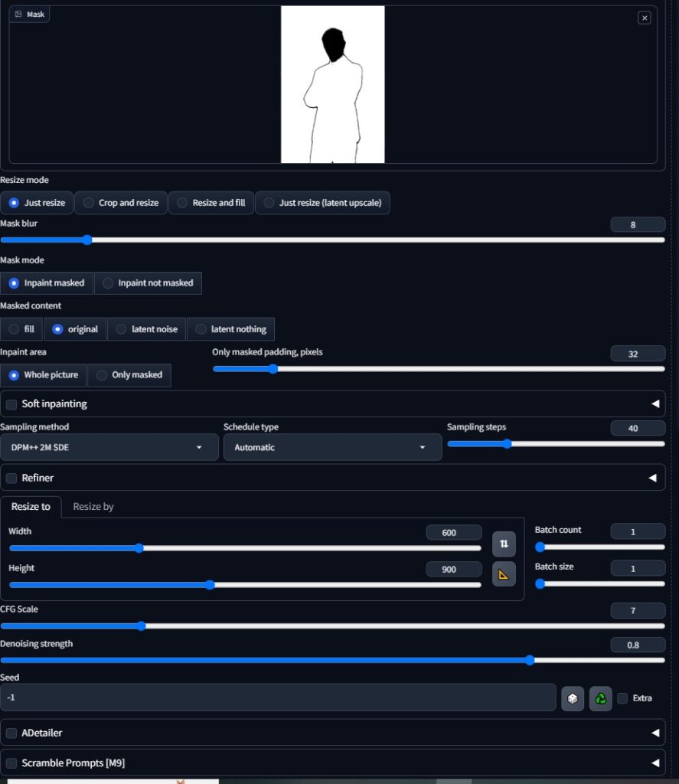Adjust the Width slider
This screenshot has height=784, width=679.
click(x=245, y=548)
